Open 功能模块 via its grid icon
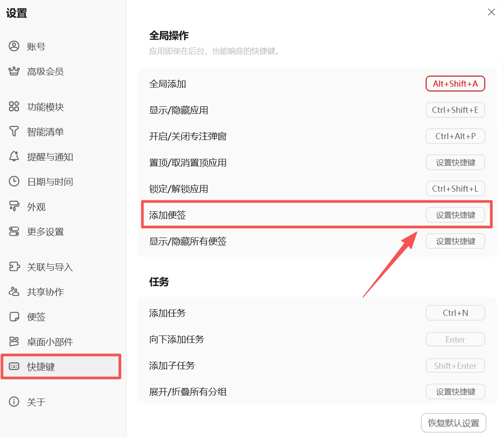This screenshot has width=504, height=437. pos(13,106)
